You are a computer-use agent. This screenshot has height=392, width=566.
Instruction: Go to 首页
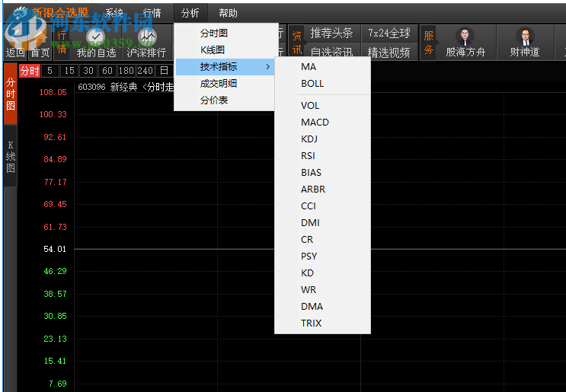[40, 53]
